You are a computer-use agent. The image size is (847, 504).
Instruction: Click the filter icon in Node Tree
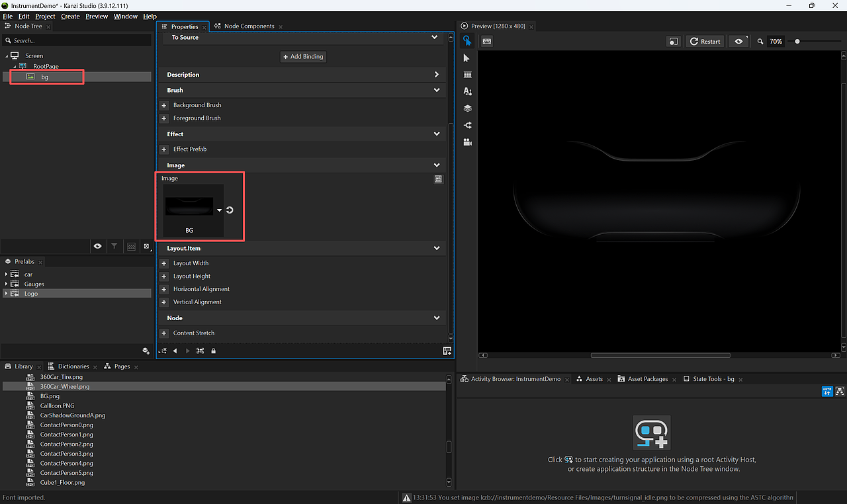114,246
